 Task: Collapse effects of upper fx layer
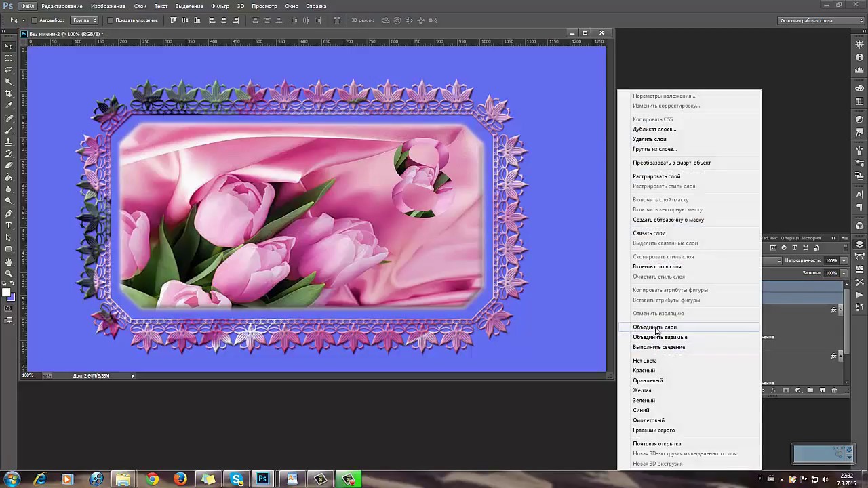841,310
